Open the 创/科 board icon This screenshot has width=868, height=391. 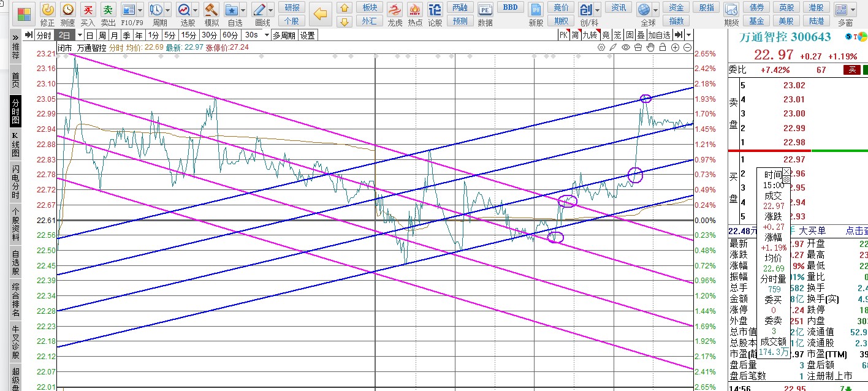585,10
